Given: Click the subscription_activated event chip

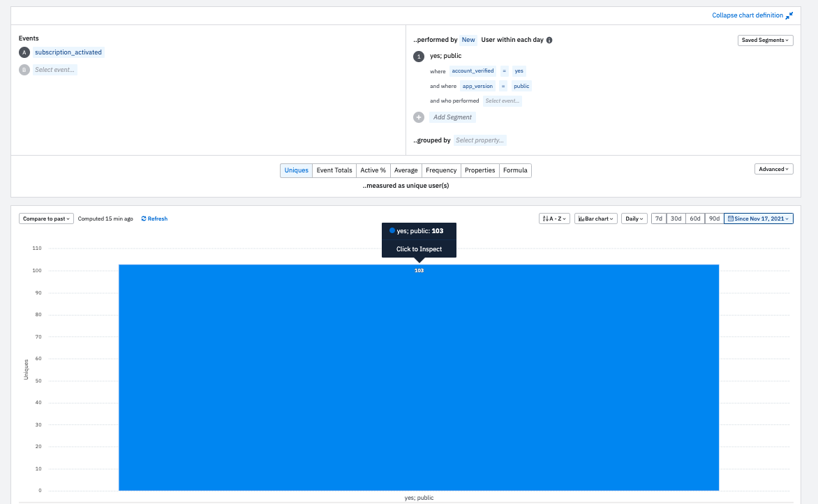Looking at the screenshot, I should pyautogui.click(x=68, y=52).
